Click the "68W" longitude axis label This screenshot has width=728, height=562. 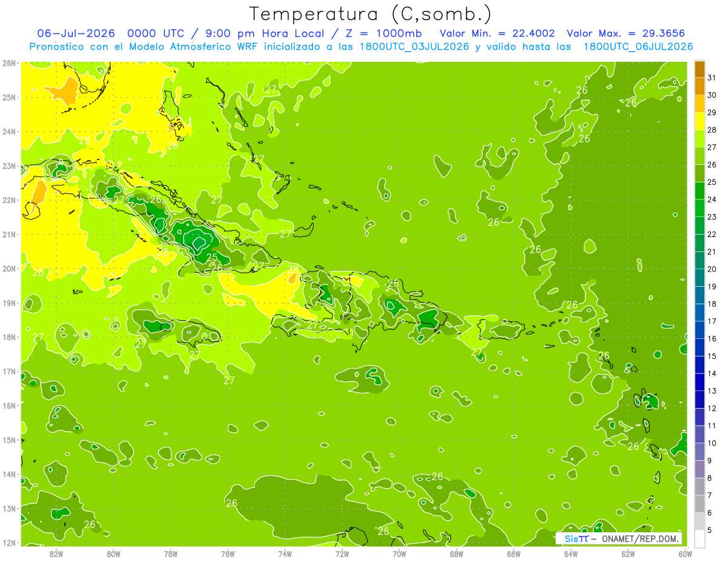pyautogui.click(x=456, y=553)
